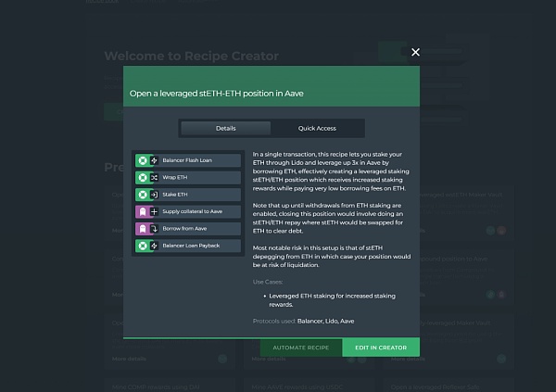Click the Balancer Flash Loan action icon
556x392 pixels.
pos(155,161)
